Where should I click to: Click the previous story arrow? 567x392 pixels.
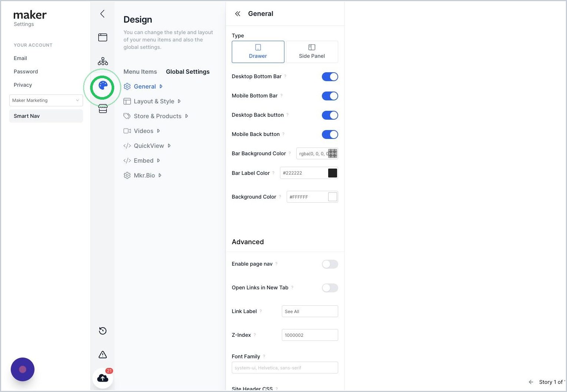[531, 382]
